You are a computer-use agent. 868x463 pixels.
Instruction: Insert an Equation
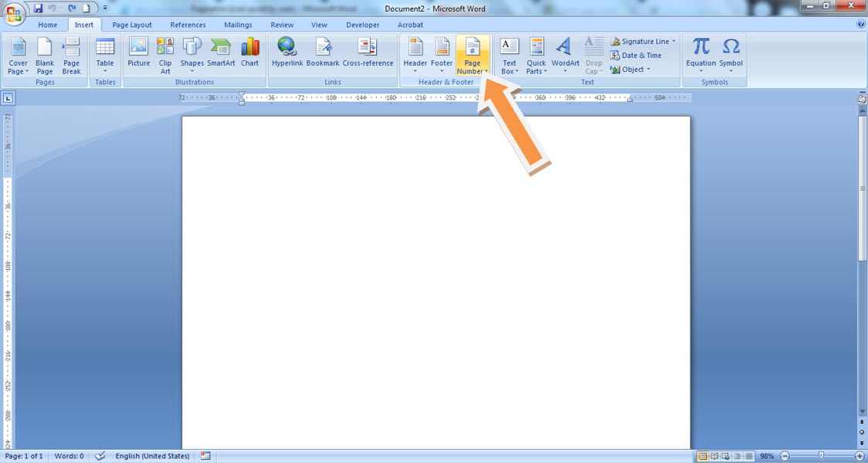pyautogui.click(x=700, y=56)
